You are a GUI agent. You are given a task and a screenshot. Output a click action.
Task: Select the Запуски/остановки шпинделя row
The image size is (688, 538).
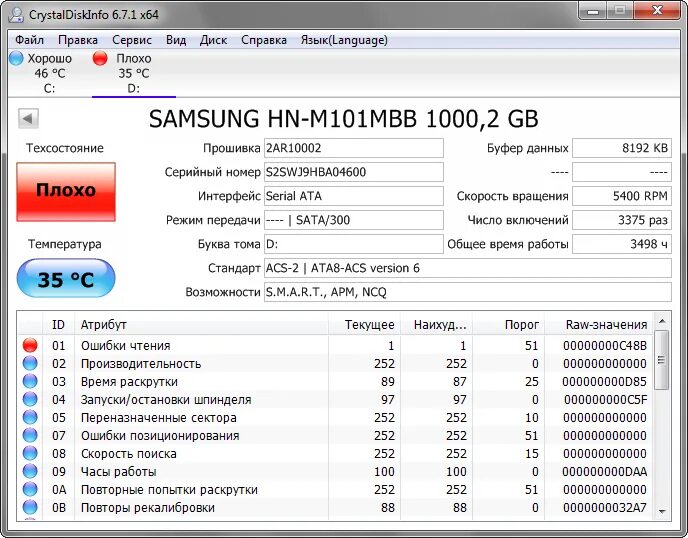pyautogui.click(x=335, y=399)
